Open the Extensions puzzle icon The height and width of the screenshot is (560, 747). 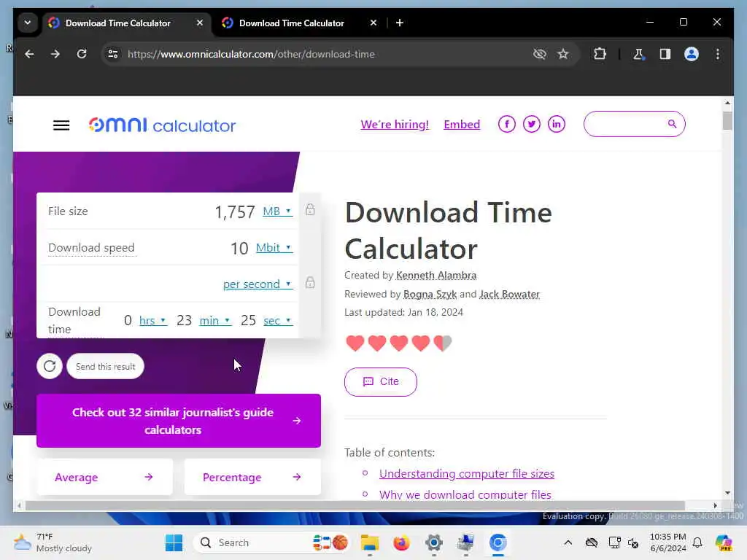point(600,54)
